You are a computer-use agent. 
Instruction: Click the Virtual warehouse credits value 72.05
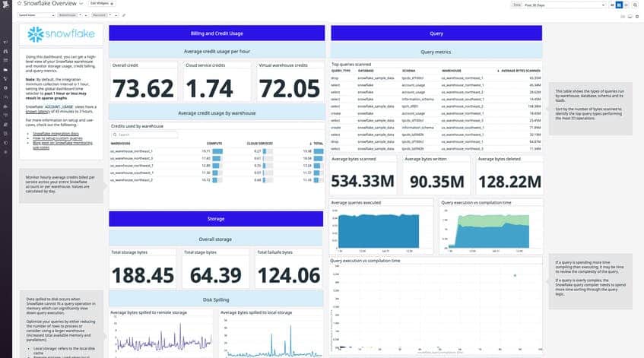tap(290, 88)
